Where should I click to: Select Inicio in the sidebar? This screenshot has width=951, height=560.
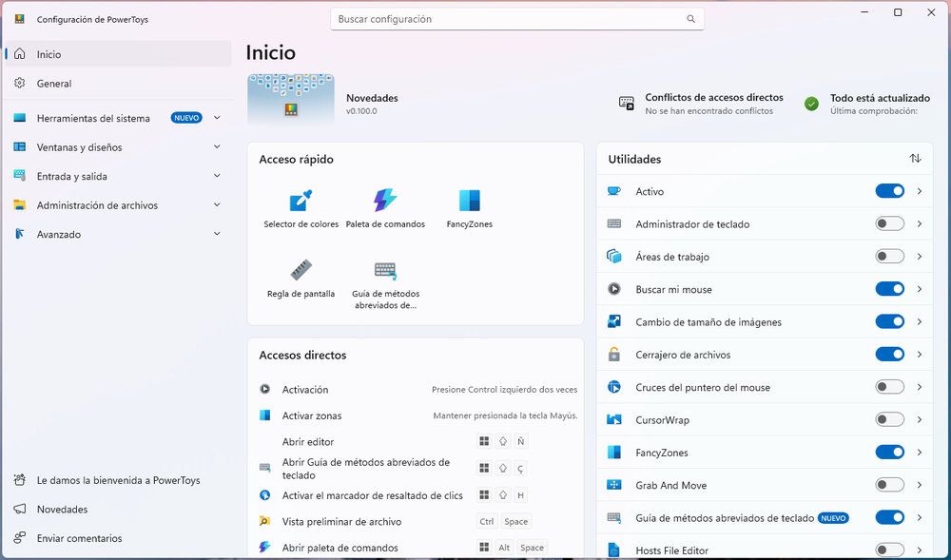pos(118,54)
